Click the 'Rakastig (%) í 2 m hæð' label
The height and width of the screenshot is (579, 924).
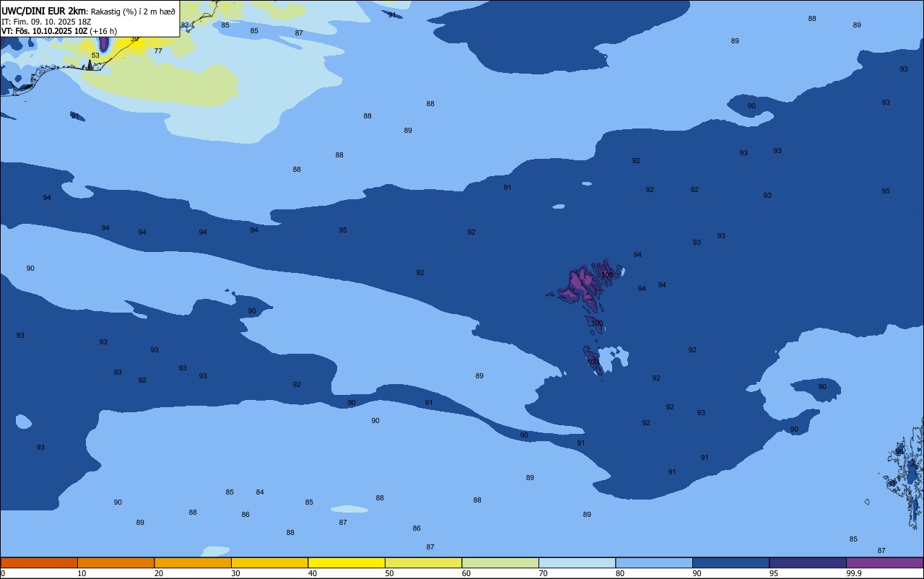click(x=133, y=11)
